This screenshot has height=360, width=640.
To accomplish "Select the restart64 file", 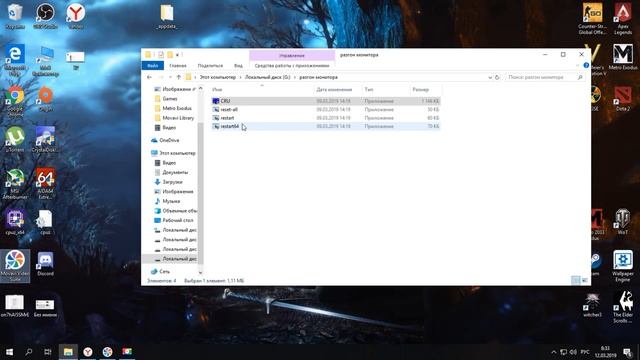I will coord(326,127).
